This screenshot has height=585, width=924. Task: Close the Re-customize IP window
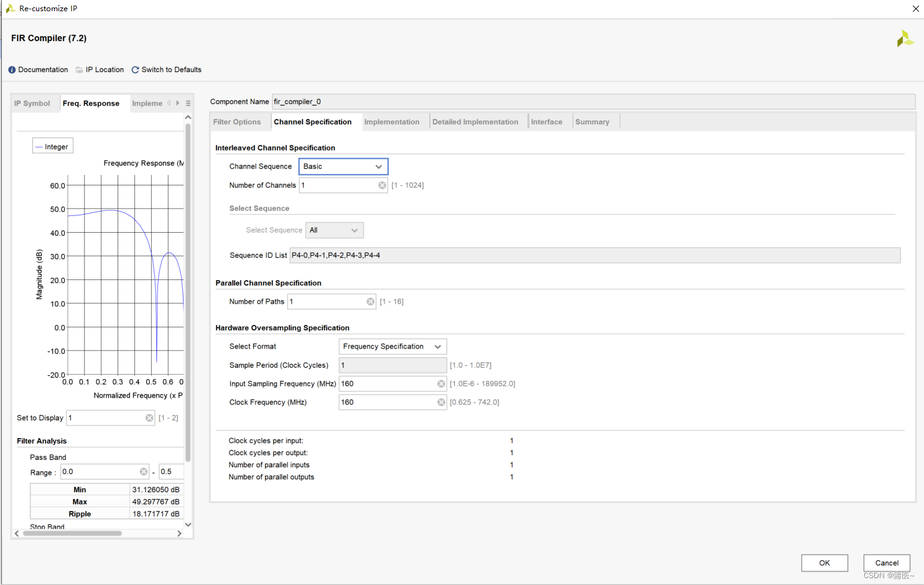(x=915, y=9)
